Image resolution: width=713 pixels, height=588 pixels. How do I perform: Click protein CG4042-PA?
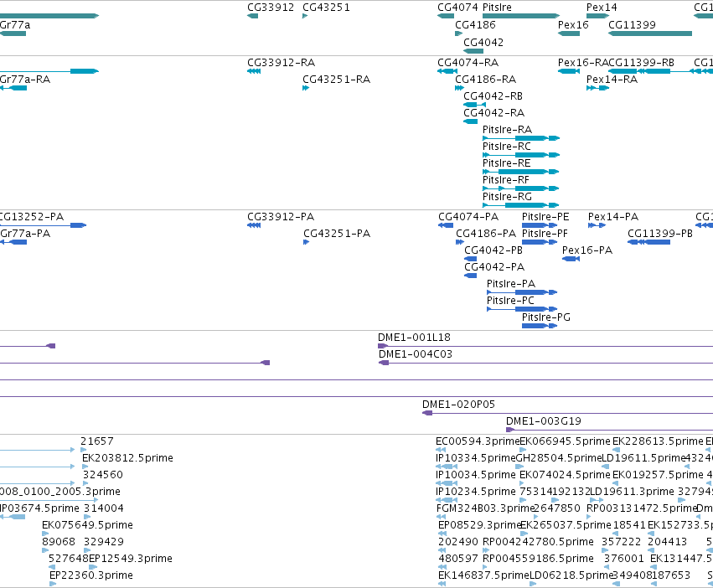[x=494, y=267]
